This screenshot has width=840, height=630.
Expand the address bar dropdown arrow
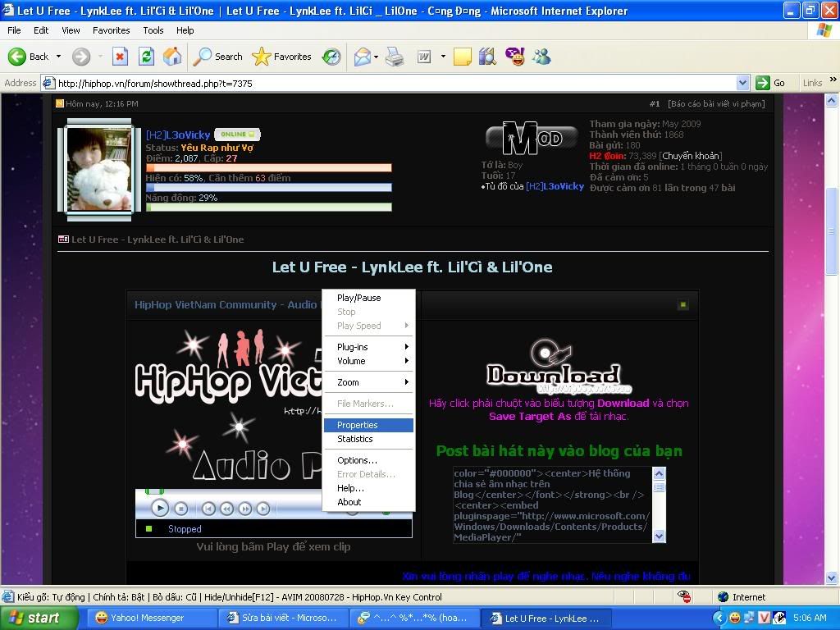click(742, 83)
